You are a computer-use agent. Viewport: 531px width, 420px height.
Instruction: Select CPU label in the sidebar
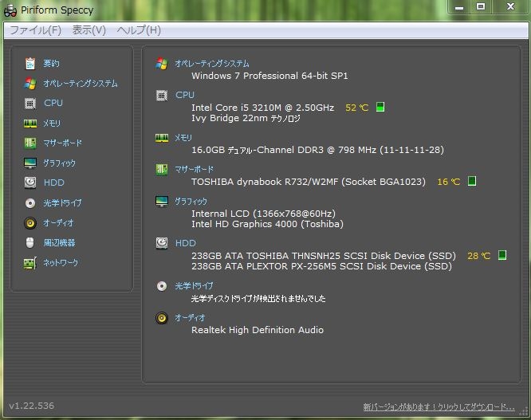53,103
